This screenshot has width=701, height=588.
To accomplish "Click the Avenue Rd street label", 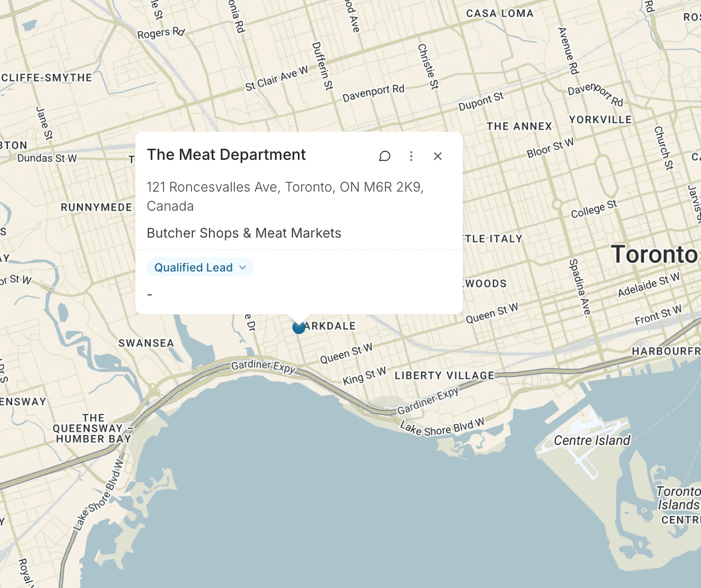I will point(569,51).
